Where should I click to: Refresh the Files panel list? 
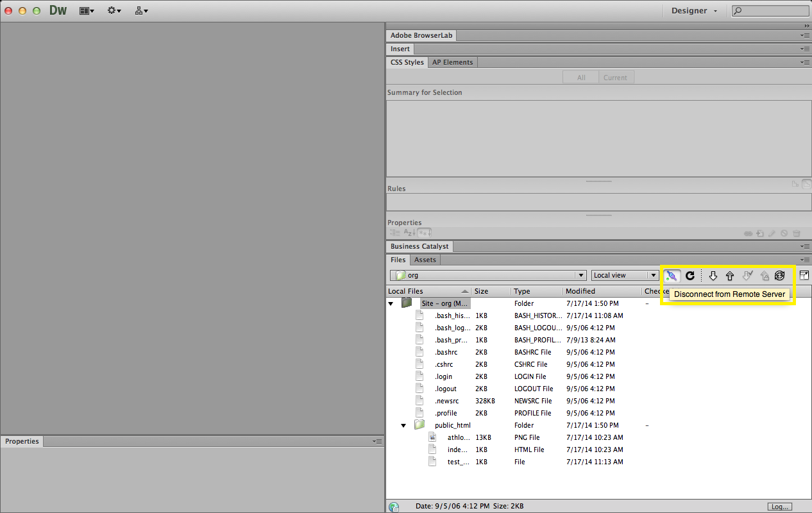click(x=690, y=276)
